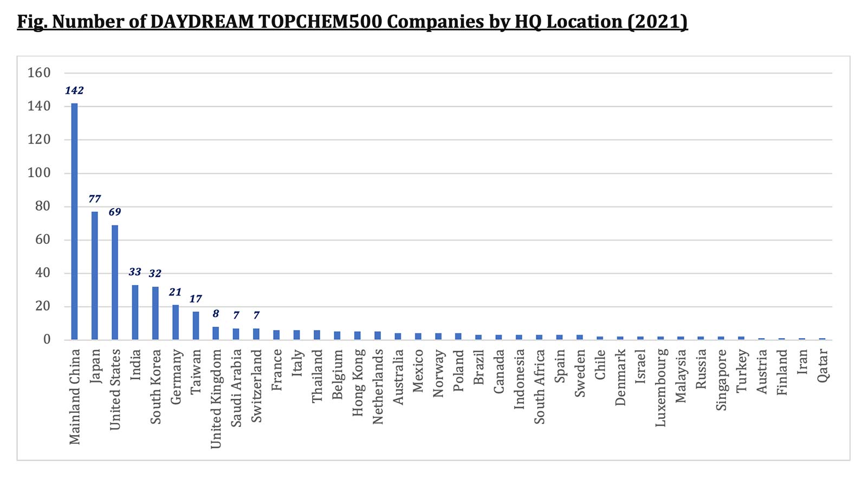Click the Luxembourg axis label
The width and height of the screenshot is (868, 485).
point(660,388)
